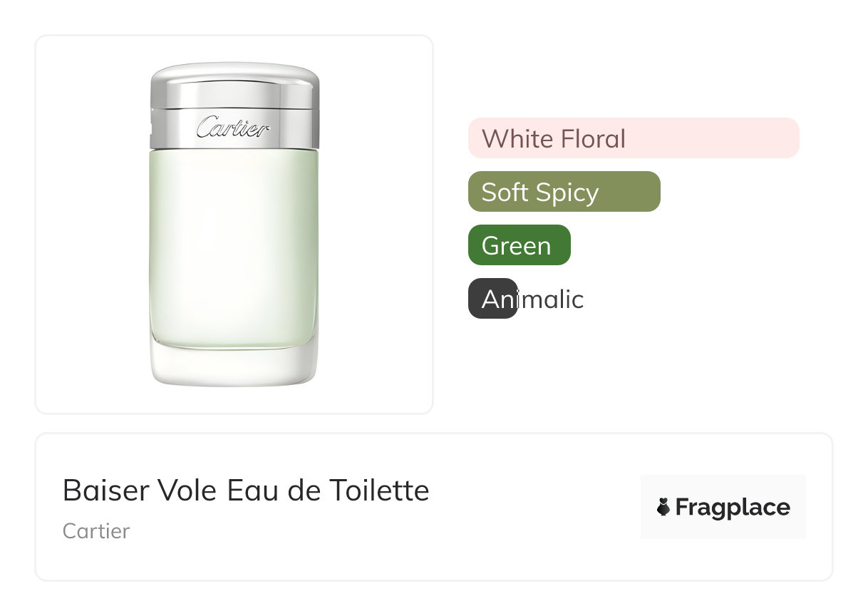Click the 'Animalic' text label

click(533, 299)
